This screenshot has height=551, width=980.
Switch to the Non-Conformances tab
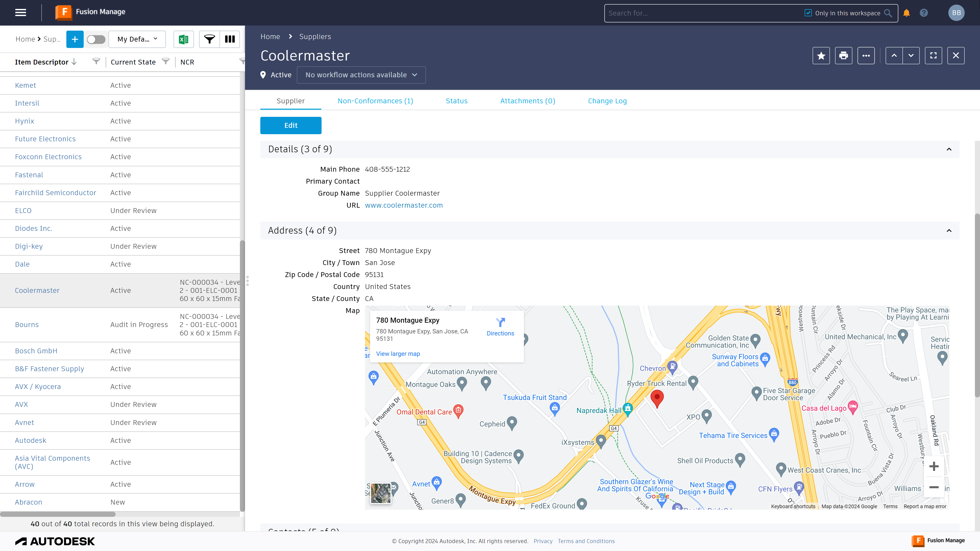[x=375, y=101]
